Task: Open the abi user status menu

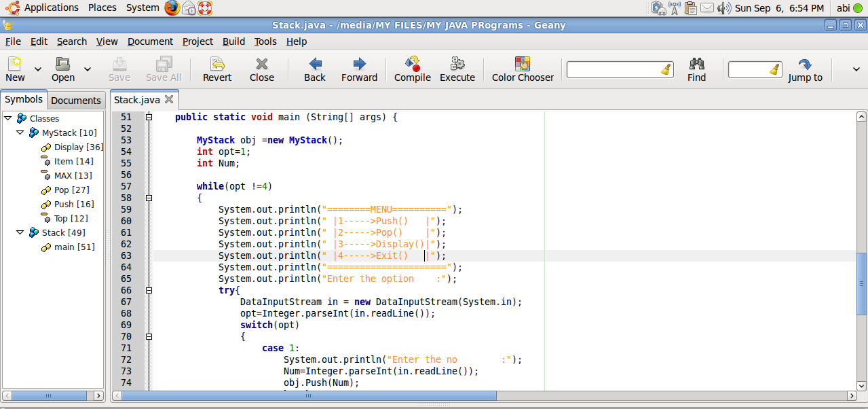Action: point(848,8)
